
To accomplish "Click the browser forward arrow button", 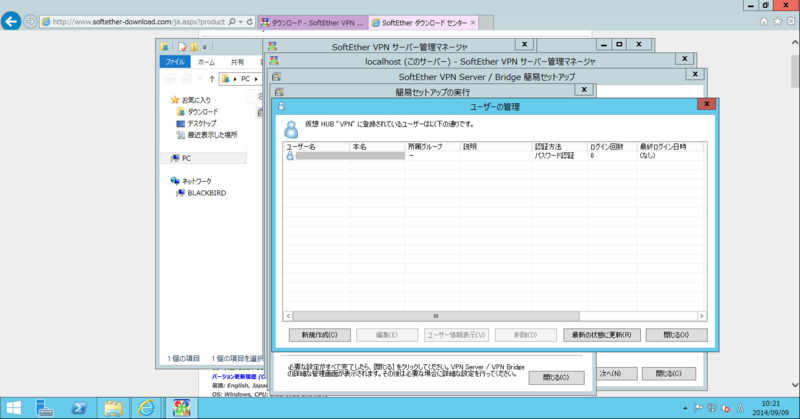I will pyautogui.click(x=30, y=22).
